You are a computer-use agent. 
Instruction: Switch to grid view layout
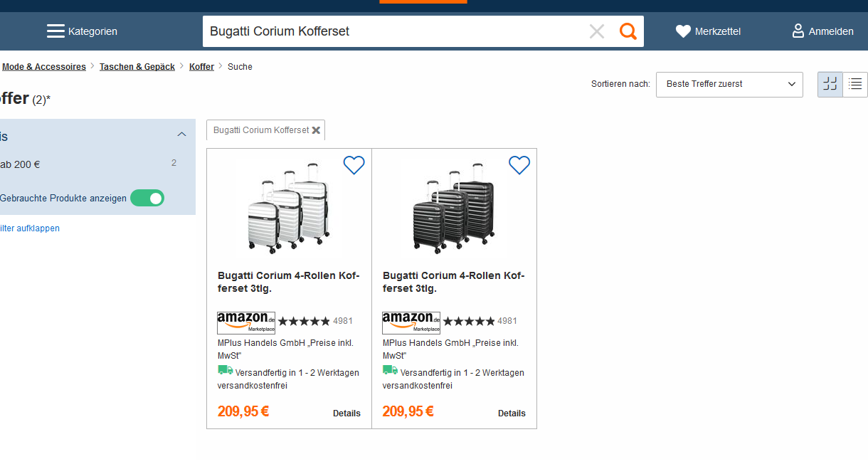[x=830, y=84]
